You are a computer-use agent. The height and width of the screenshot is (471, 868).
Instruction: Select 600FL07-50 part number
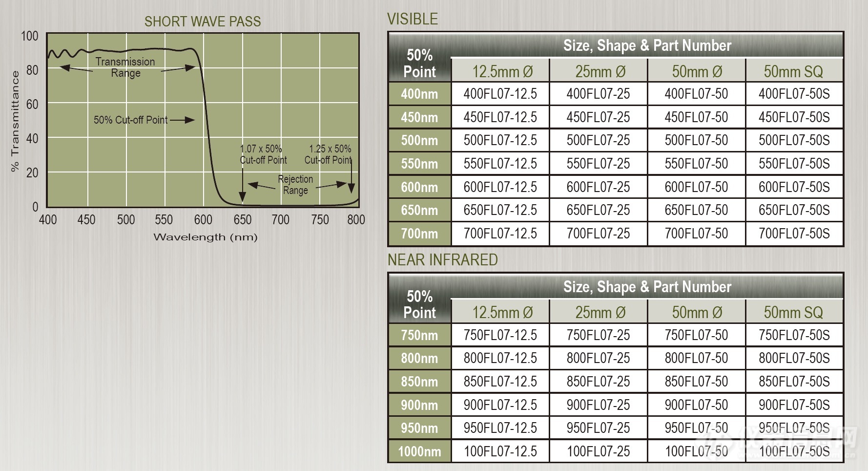point(696,187)
